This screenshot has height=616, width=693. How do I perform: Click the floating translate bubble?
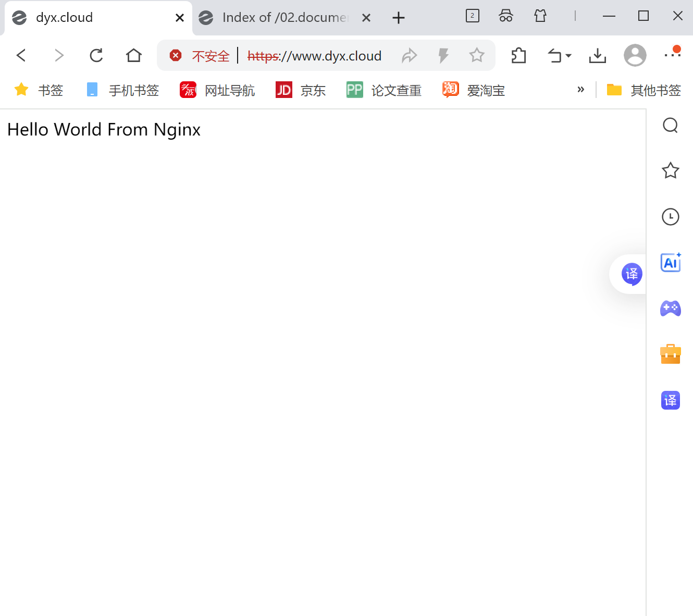[632, 274]
